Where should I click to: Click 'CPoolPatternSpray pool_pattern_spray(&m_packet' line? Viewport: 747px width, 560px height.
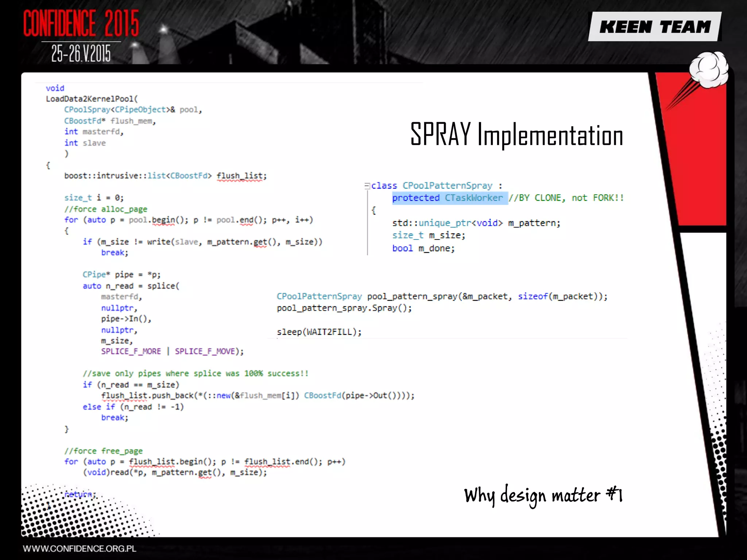coord(442,297)
